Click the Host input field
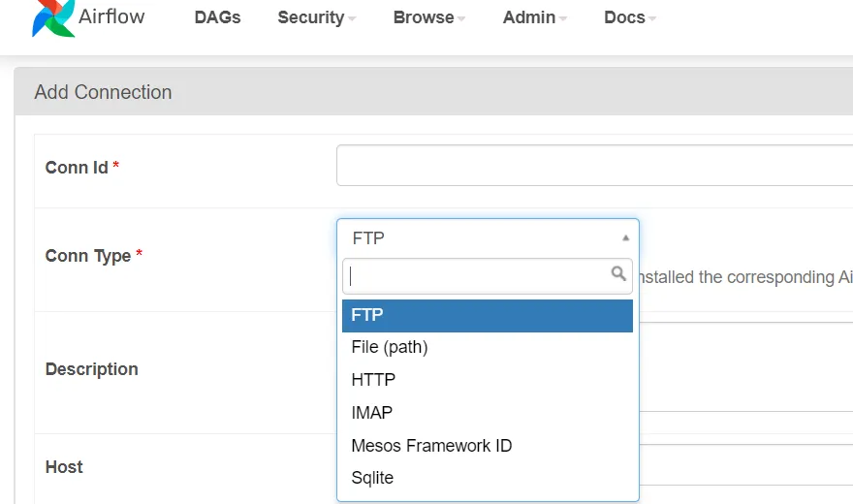This screenshot has height=504, width=853. pos(745,465)
